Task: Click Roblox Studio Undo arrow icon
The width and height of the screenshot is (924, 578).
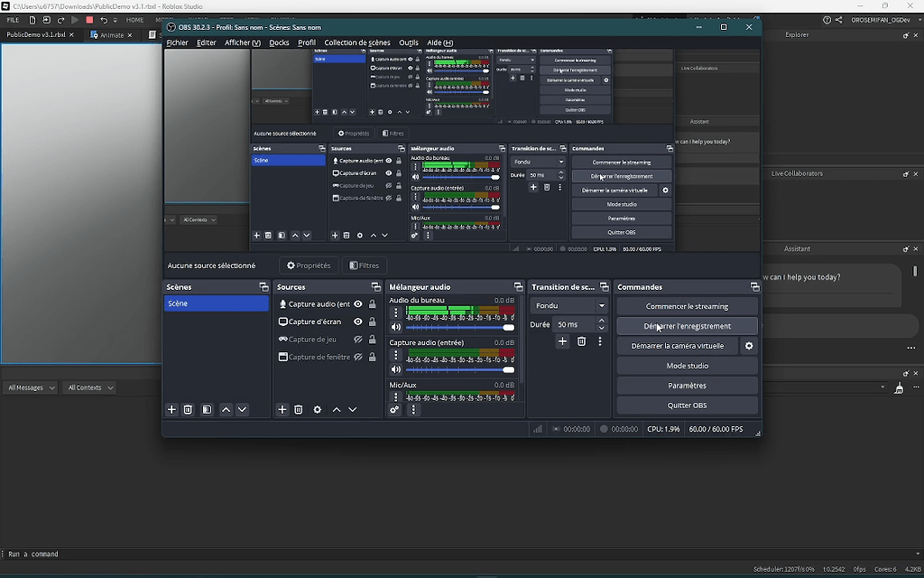Action: (x=104, y=20)
